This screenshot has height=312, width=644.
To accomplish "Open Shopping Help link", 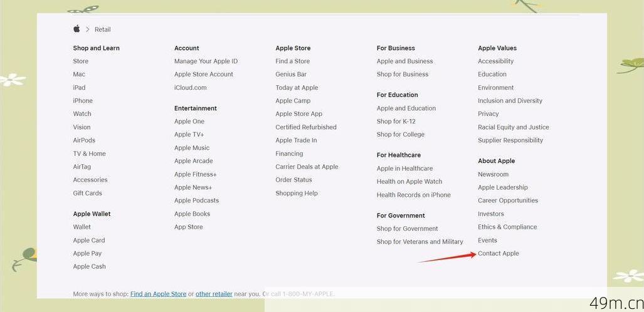I will tap(297, 193).
